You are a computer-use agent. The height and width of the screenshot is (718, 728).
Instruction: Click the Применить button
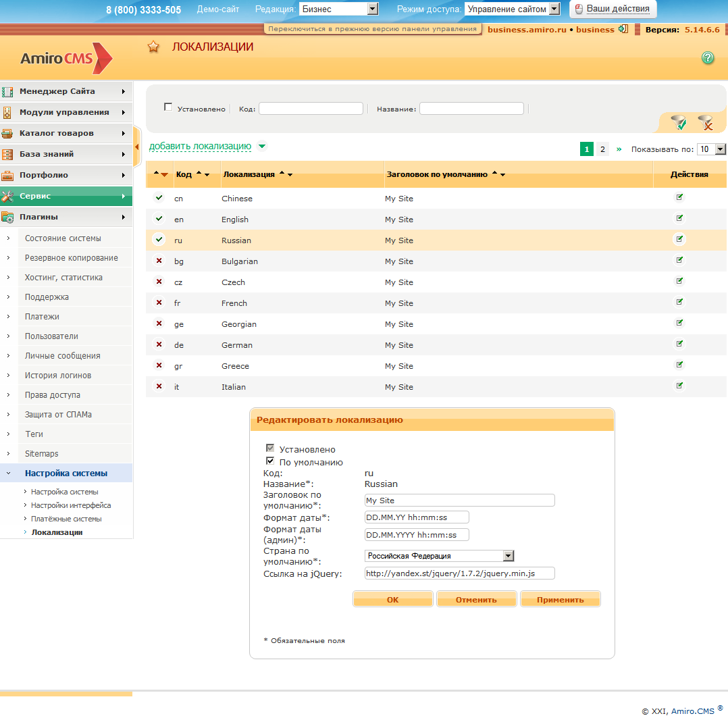[560, 599]
